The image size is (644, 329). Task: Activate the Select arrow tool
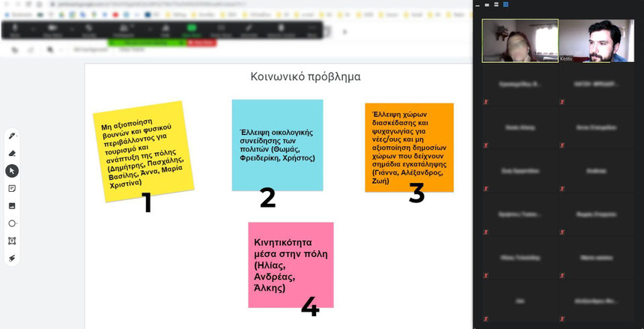tap(12, 171)
